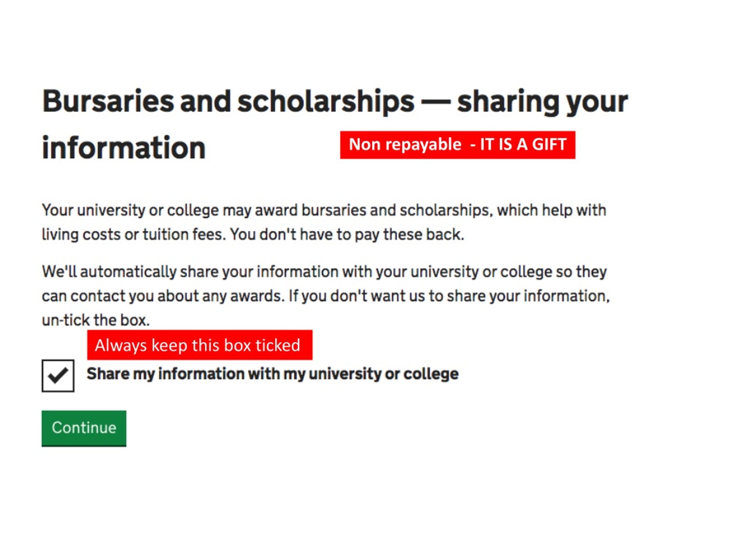The width and height of the screenshot is (747, 560).
Task: Click the paragraph starting 'Your university or college may award'
Action: point(324,222)
